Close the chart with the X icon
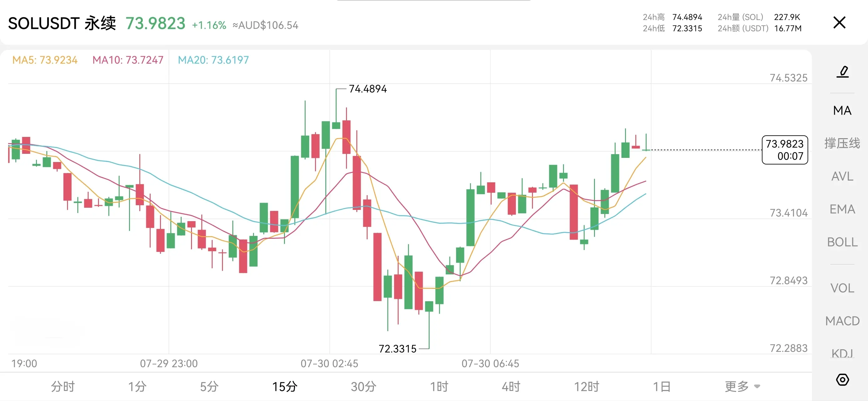Image resolution: width=868 pixels, height=401 pixels. coord(840,23)
